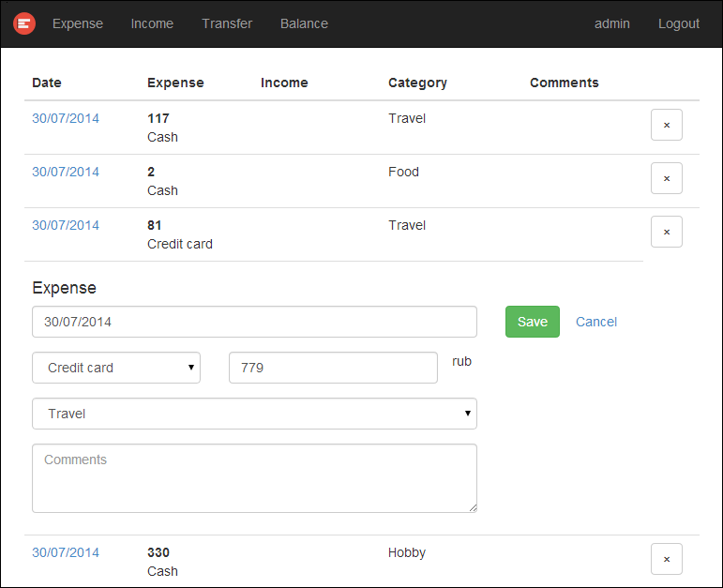The height and width of the screenshot is (588, 723).
Task: Open the Expense menu item
Action: coord(78,23)
